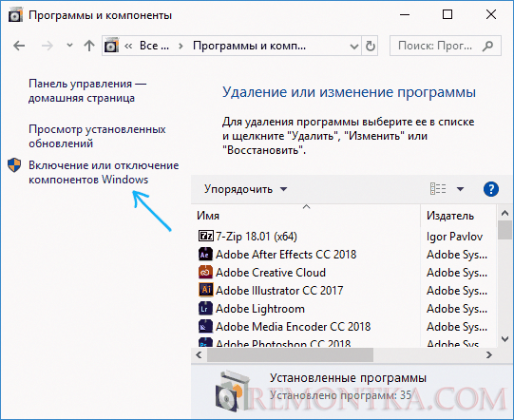
Task: Expand chevron after 'Все ...' breadcrumb
Action: 181,46
